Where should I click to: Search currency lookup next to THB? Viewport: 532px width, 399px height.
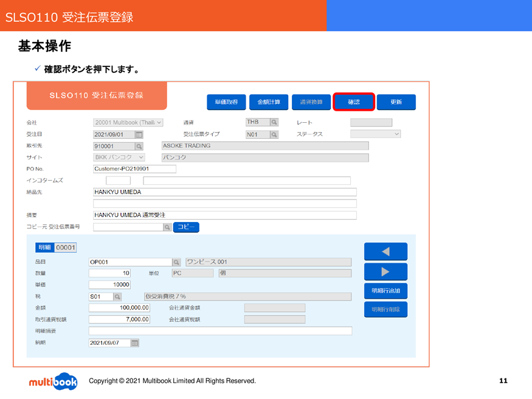coord(274,122)
